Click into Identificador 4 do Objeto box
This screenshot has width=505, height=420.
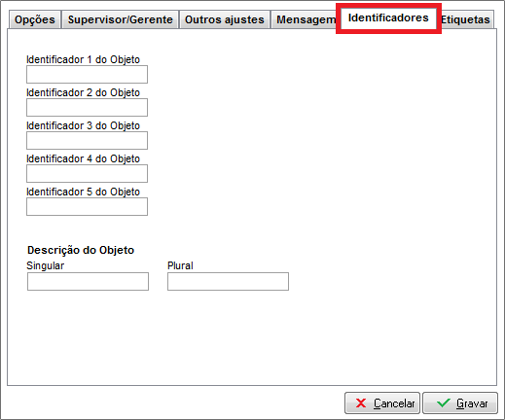tap(87, 173)
